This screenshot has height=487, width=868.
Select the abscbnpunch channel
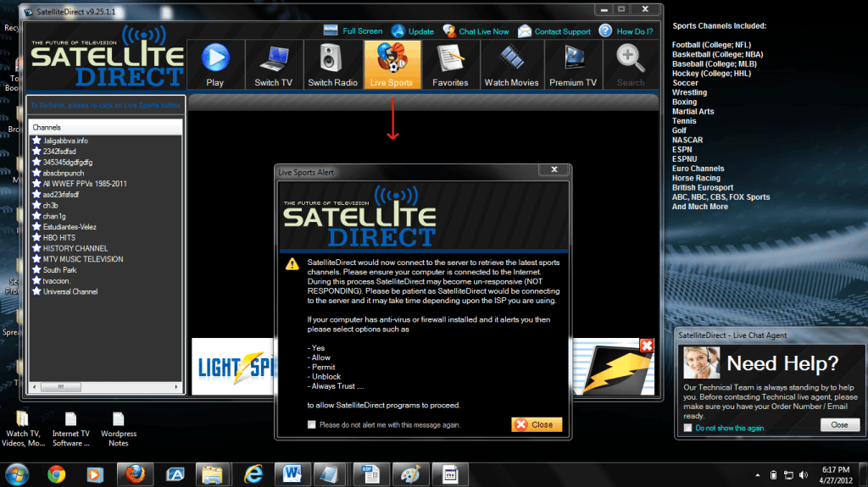coord(64,174)
